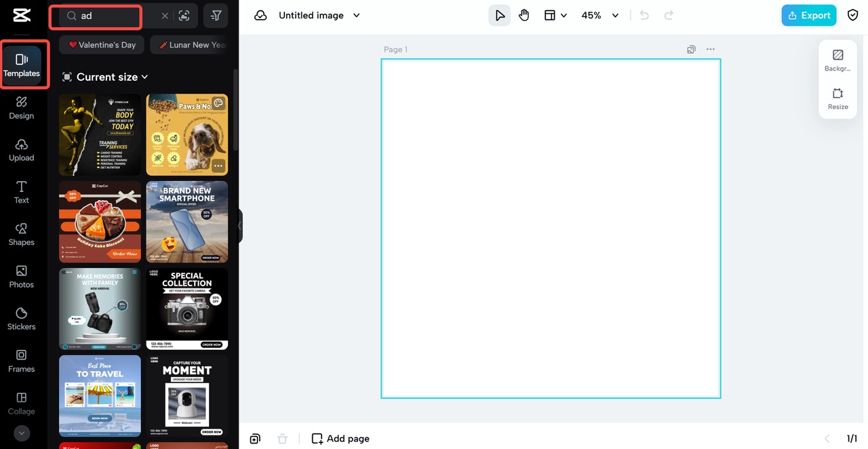Viewport: 868px width, 449px height.
Task: Pick the Paws & Nose pet template
Action: click(x=187, y=135)
